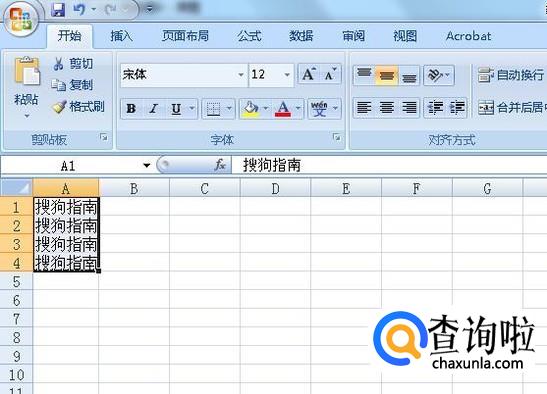Viewport: 547px width, 394px height.
Task: Click the text Orientation icon
Action: pyautogui.click(x=435, y=75)
